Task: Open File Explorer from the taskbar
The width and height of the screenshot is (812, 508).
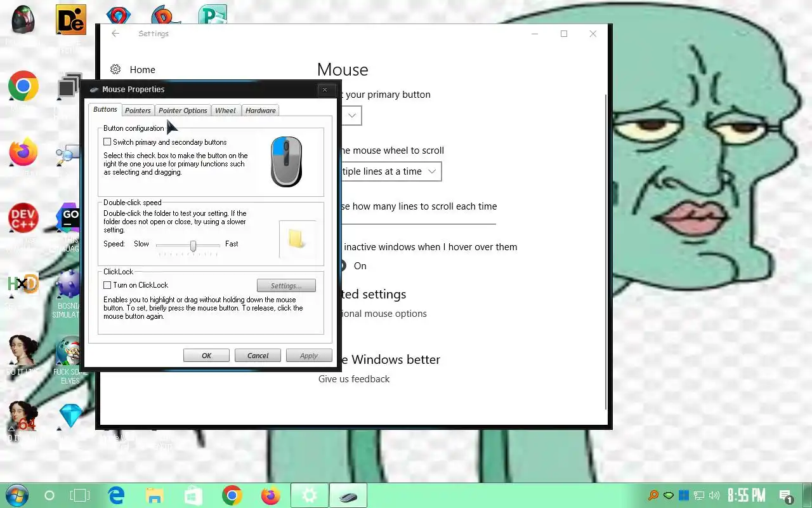Action: coord(154,495)
